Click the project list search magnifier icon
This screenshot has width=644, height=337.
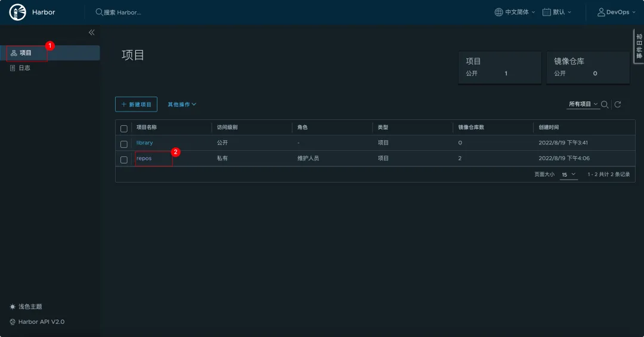click(x=605, y=104)
